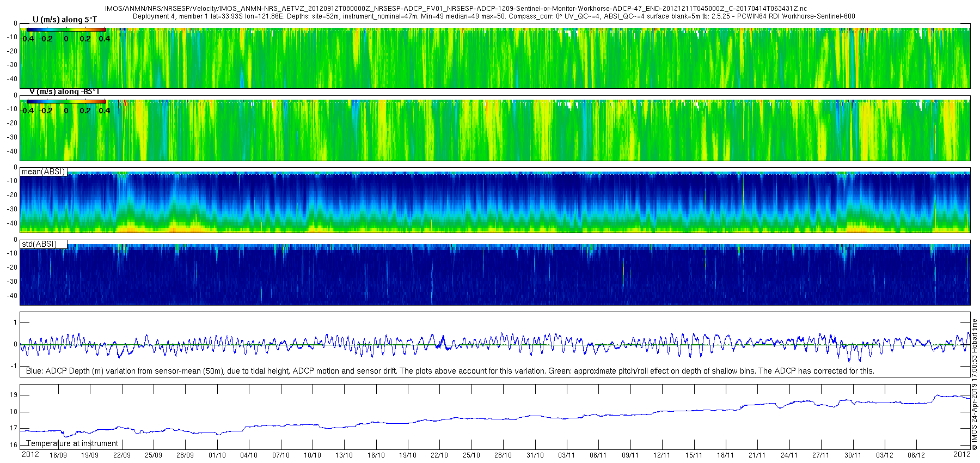The height and width of the screenshot is (463, 980).
Task: Select the 'V (m/s) along -85°T' label
Action: tap(64, 92)
